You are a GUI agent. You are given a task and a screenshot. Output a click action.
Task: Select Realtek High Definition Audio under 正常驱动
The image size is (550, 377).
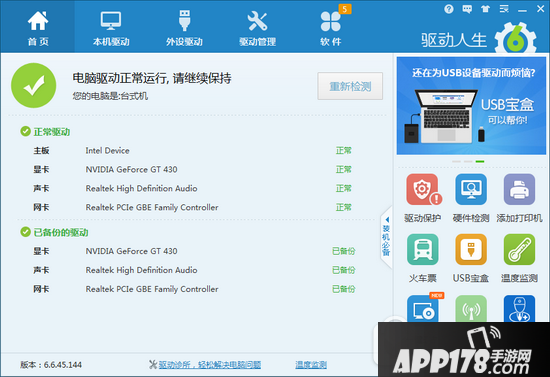point(192,188)
